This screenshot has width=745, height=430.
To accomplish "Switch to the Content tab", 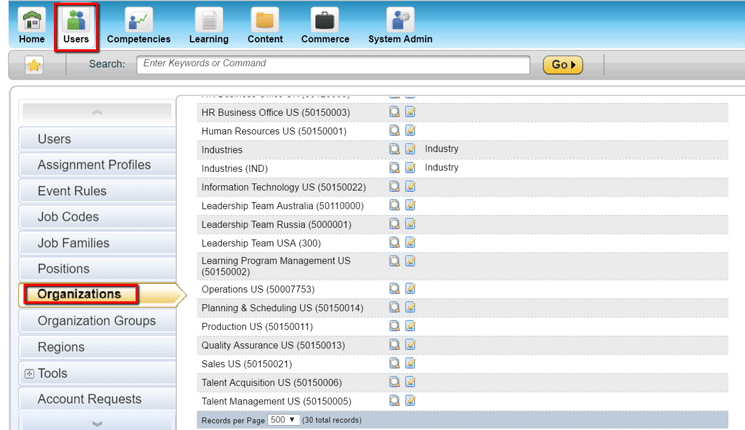I will pos(265,25).
